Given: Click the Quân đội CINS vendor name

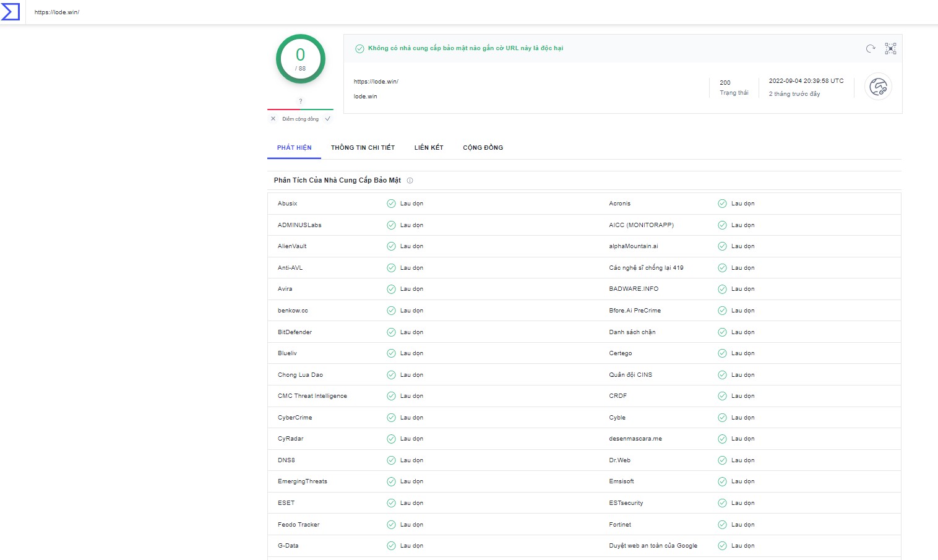Looking at the screenshot, I should click(x=630, y=375).
